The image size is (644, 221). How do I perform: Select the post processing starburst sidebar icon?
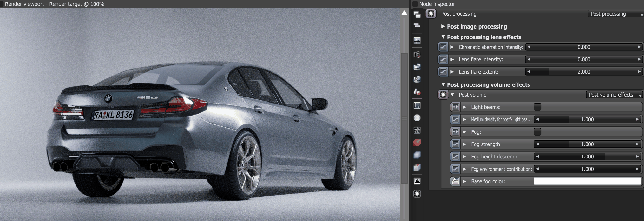[417, 194]
